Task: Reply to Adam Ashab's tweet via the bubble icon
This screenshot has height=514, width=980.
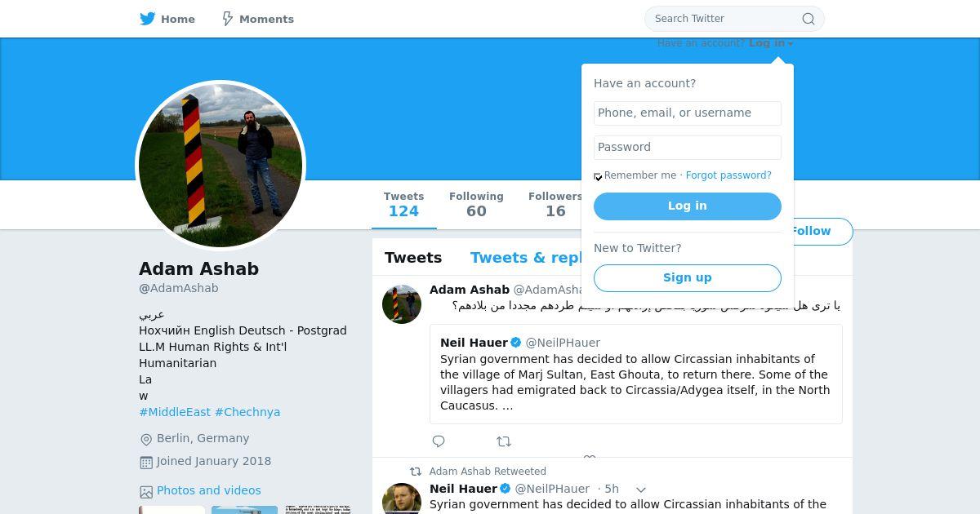Action: [439, 441]
